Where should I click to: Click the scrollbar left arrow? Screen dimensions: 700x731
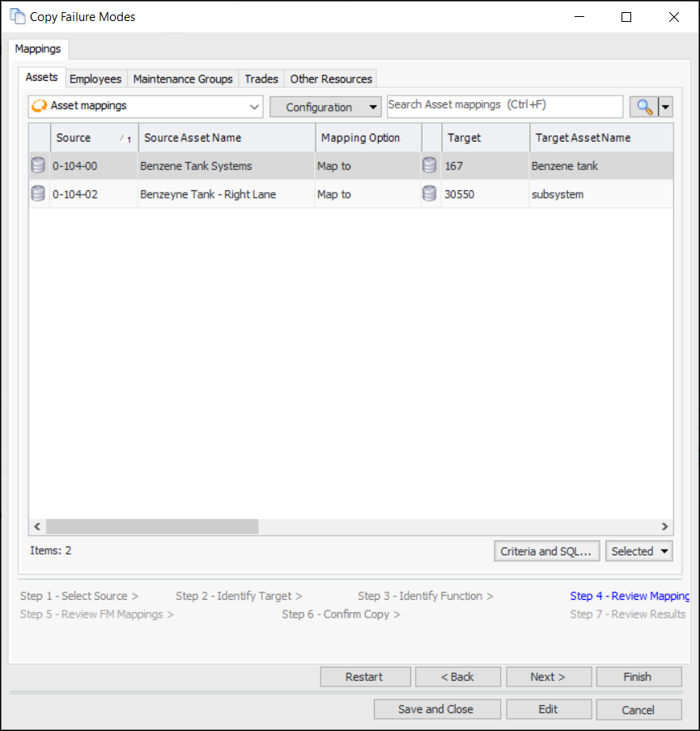36,526
